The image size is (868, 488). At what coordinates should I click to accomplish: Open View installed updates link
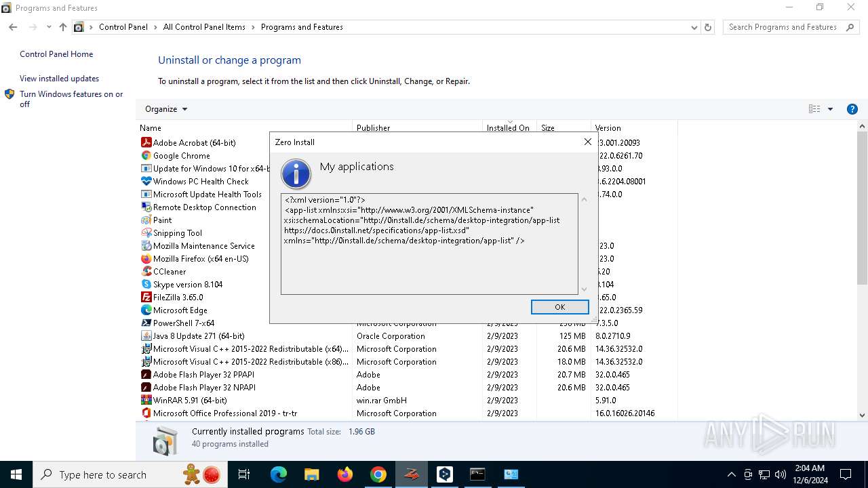point(59,79)
